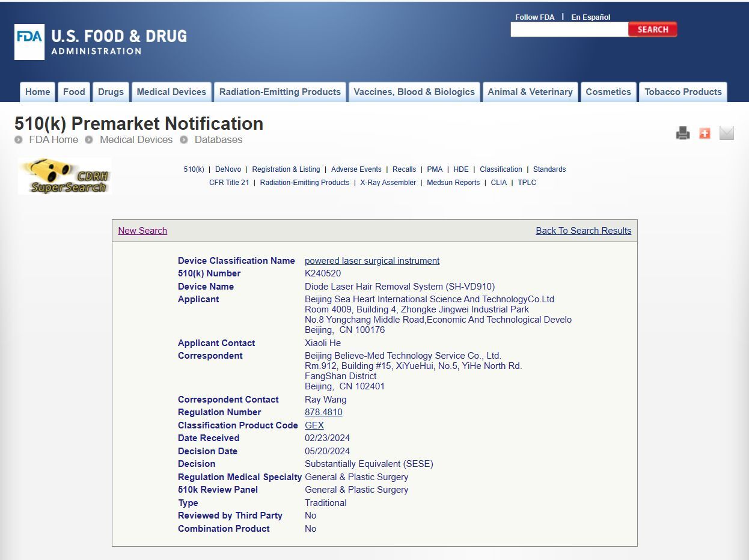The image size is (749, 560).
Task: Select the Vaccines, Blood & Biologics tab
Action: [x=414, y=92]
